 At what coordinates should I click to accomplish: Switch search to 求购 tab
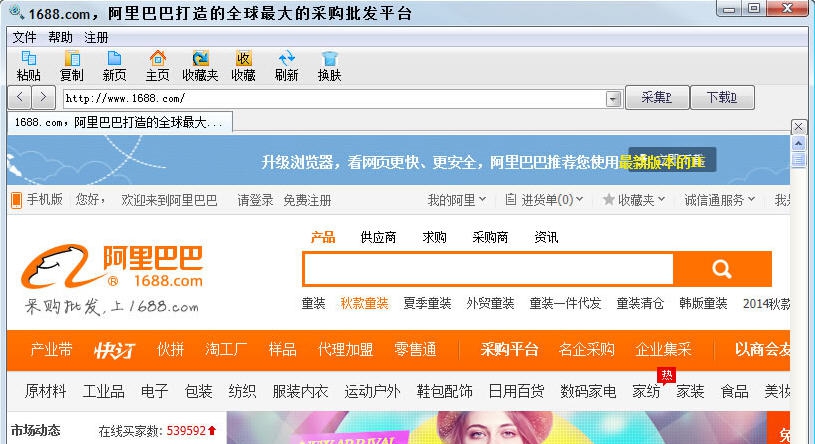[434, 238]
